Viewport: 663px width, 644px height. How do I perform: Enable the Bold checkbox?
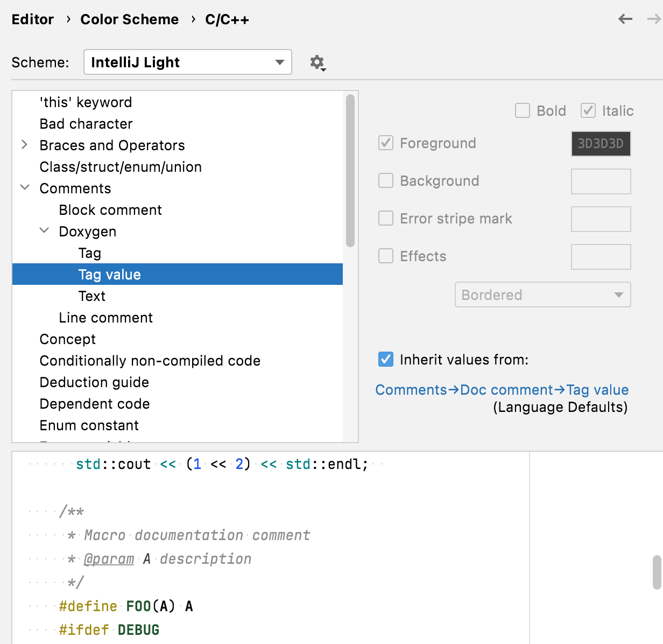(522, 110)
